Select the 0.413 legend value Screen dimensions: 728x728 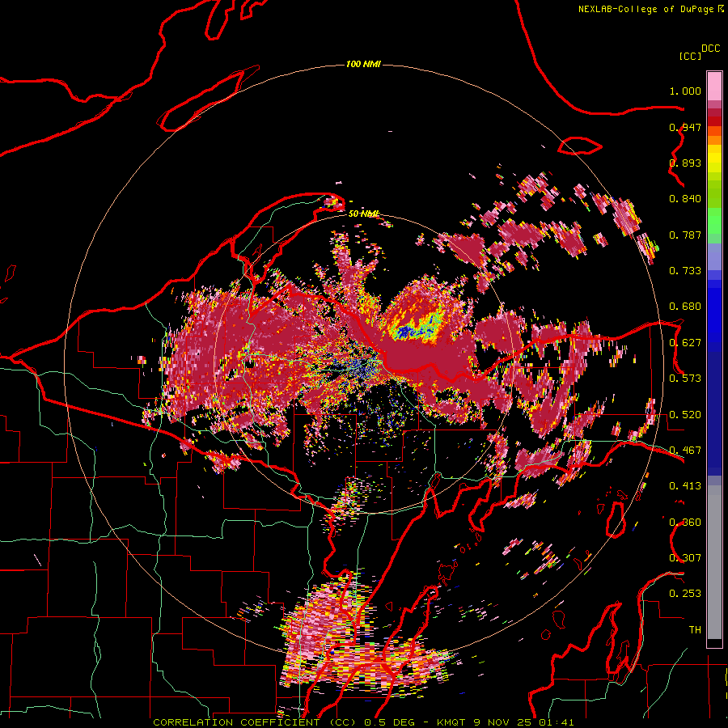coord(685,486)
